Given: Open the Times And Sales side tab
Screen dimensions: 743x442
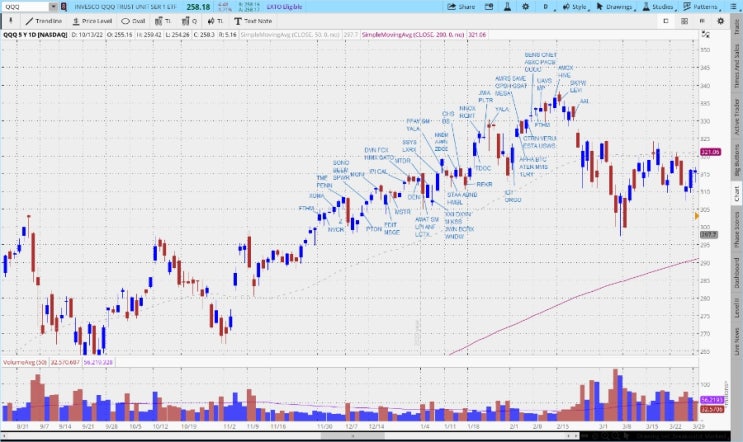Looking at the screenshot, I should click(737, 66).
